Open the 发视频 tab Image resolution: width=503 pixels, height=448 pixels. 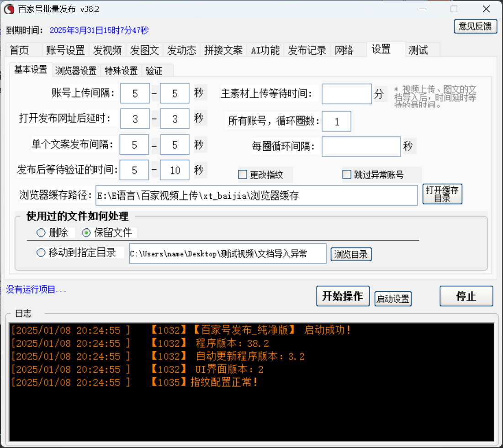(107, 50)
